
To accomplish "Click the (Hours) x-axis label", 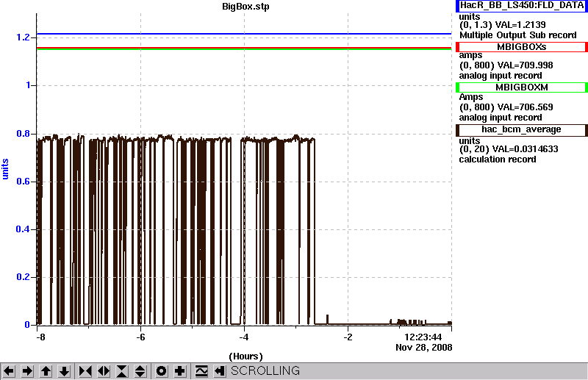I will [x=245, y=356].
